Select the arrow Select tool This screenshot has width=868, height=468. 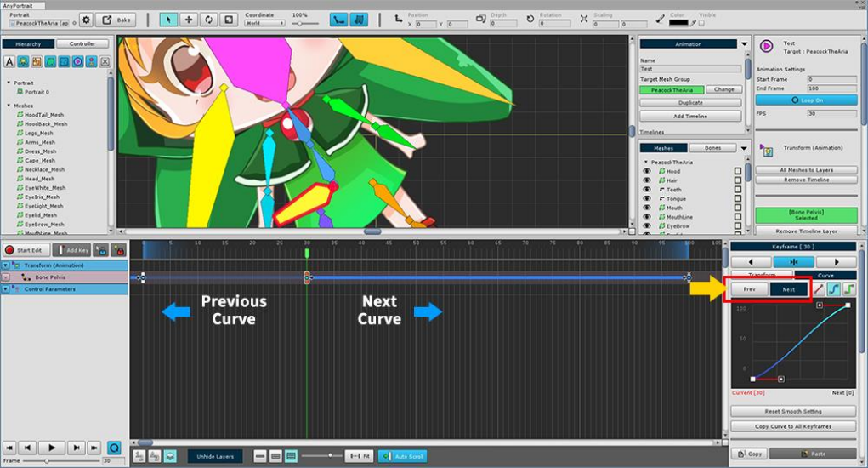tap(168, 20)
